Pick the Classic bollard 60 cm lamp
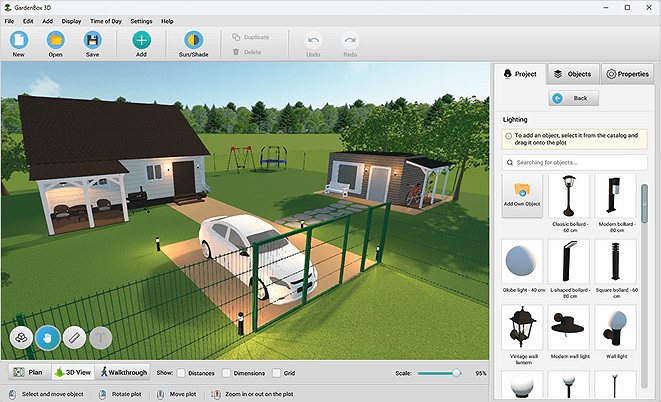The height and width of the screenshot is (402, 661). [569, 196]
